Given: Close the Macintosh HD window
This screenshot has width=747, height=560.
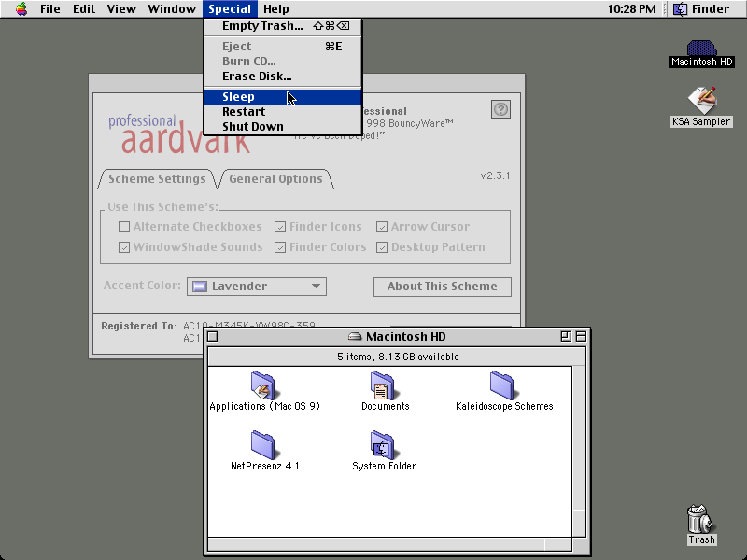Looking at the screenshot, I should coord(213,337).
